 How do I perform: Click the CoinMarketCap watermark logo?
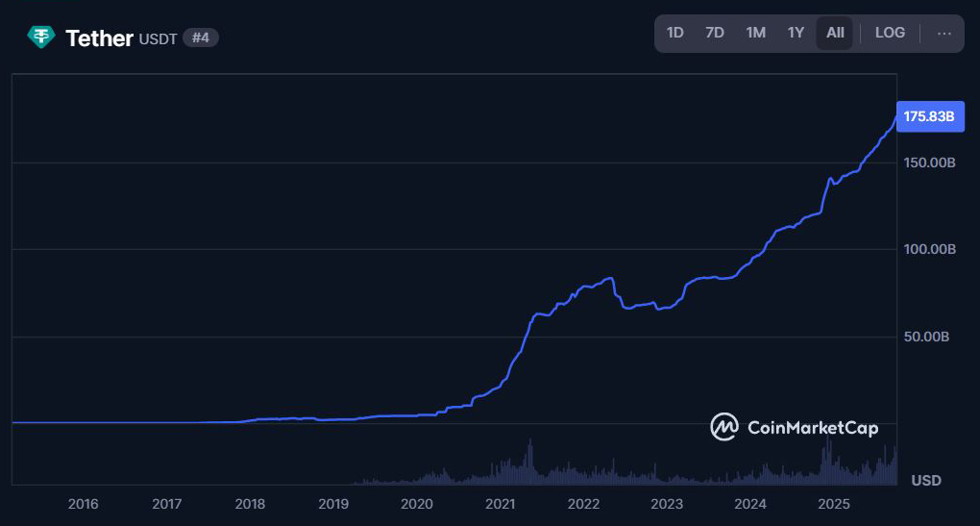point(795,428)
